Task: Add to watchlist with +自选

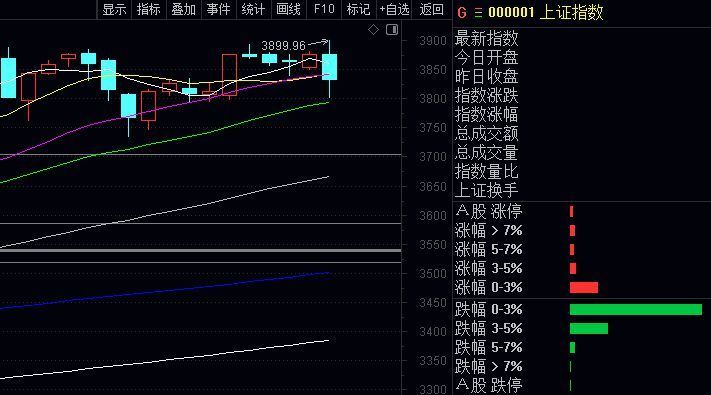Action: [x=394, y=9]
